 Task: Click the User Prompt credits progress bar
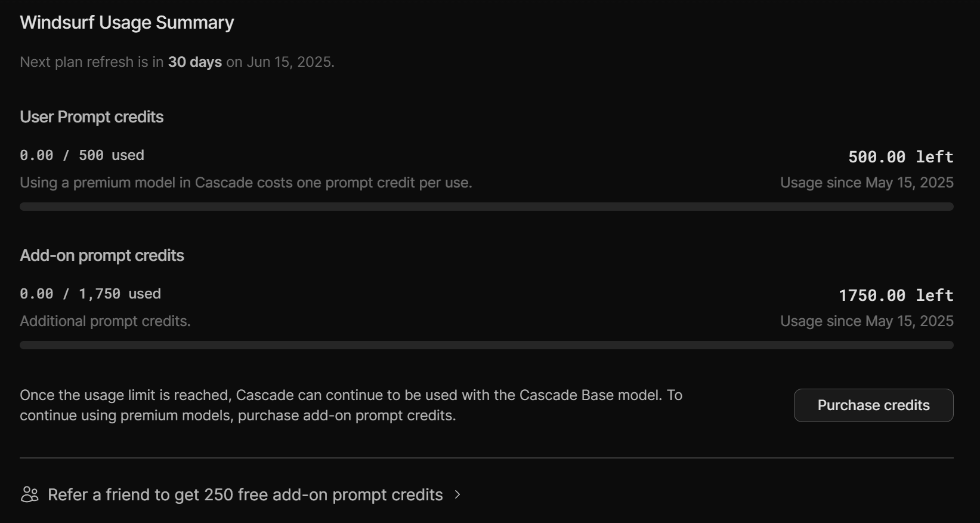(486, 207)
